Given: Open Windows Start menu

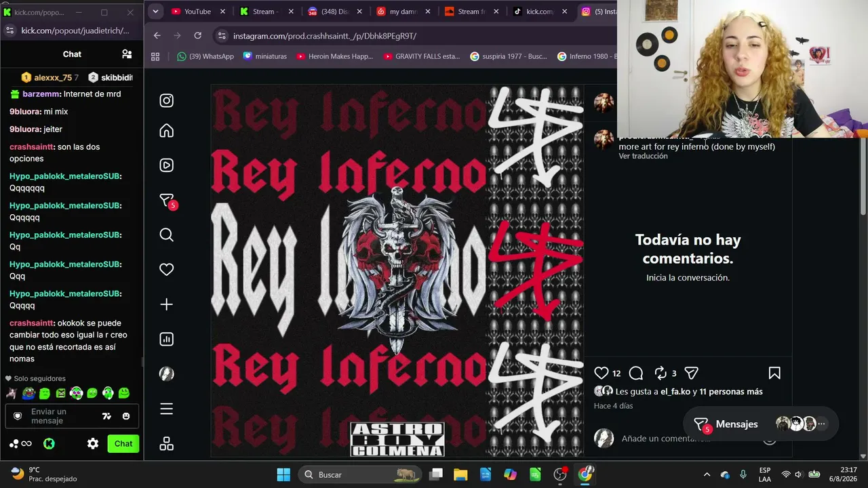Looking at the screenshot, I should pyautogui.click(x=283, y=474).
